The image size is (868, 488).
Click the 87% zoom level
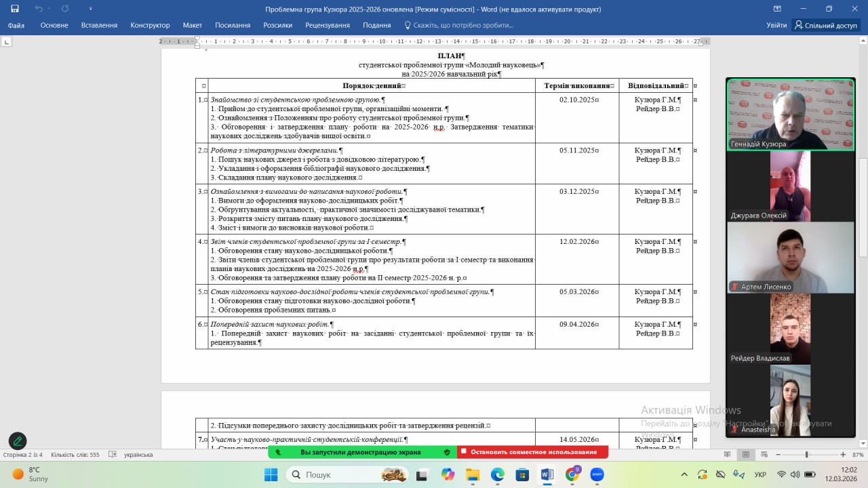[x=858, y=455]
